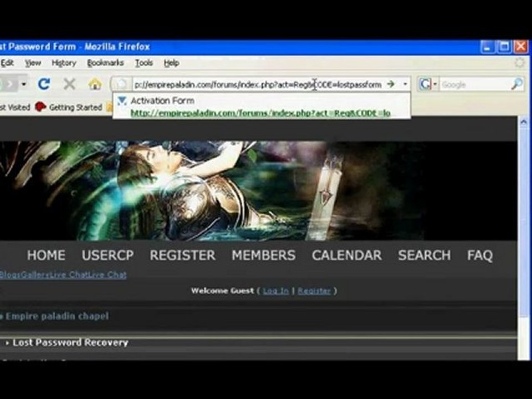Screen dimensions: 532x399
Task: Minimize the Firefox window
Action: 488,47
